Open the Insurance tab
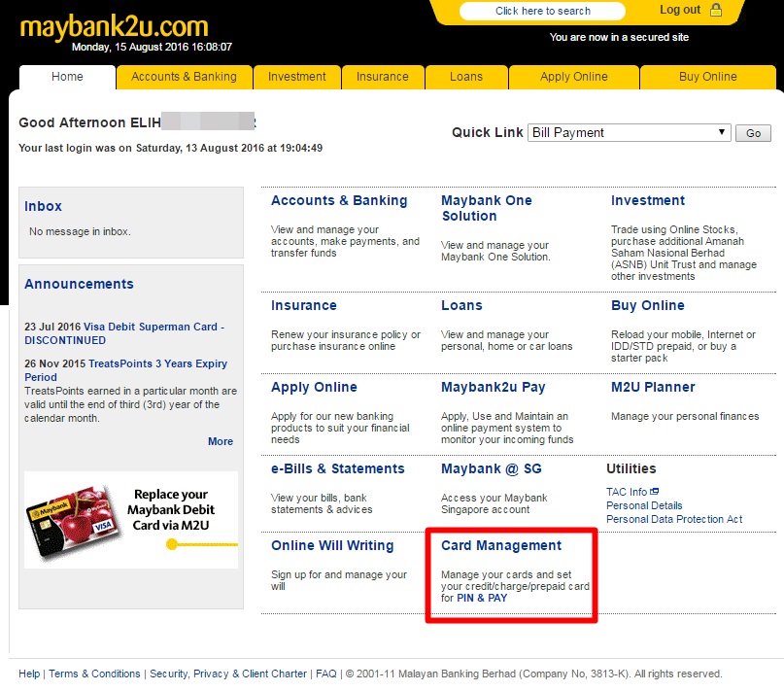Screen dimensions: 784x691 click(383, 77)
